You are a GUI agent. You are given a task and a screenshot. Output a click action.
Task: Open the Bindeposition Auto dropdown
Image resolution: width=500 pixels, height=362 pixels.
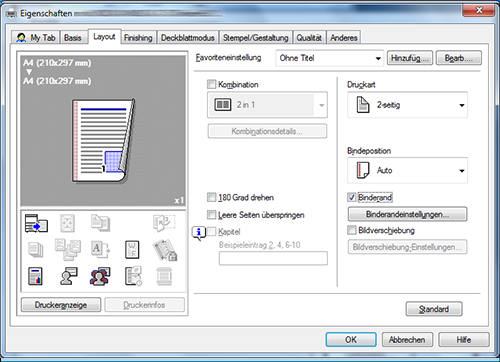(x=407, y=170)
